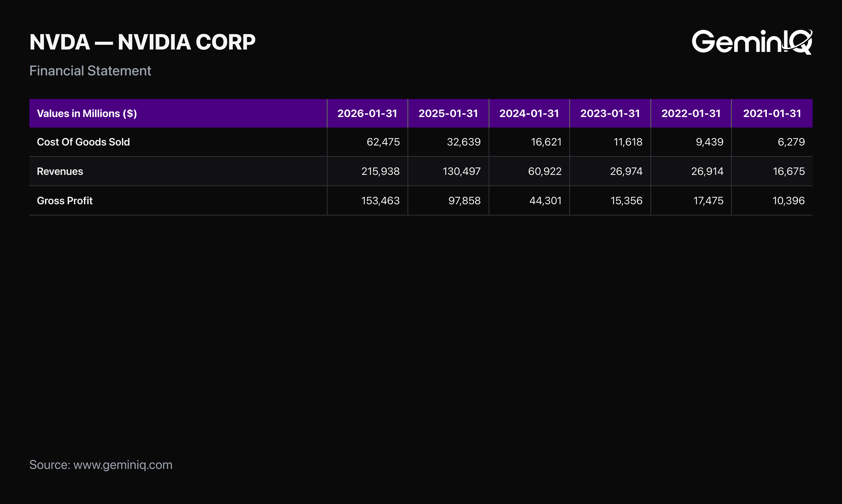The width and height of the screenshot is (842, 504).
Task: Click gross profit value 44,301
Action: 545,201
